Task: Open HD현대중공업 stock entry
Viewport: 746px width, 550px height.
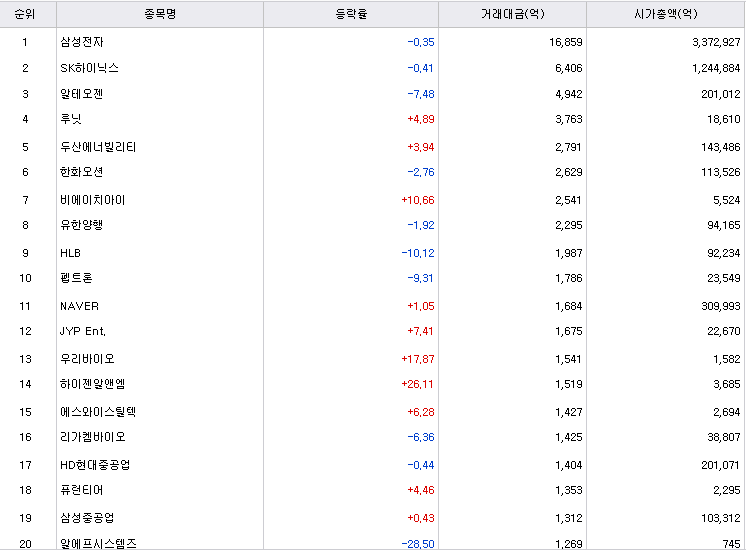Action: tap(95, 465)
